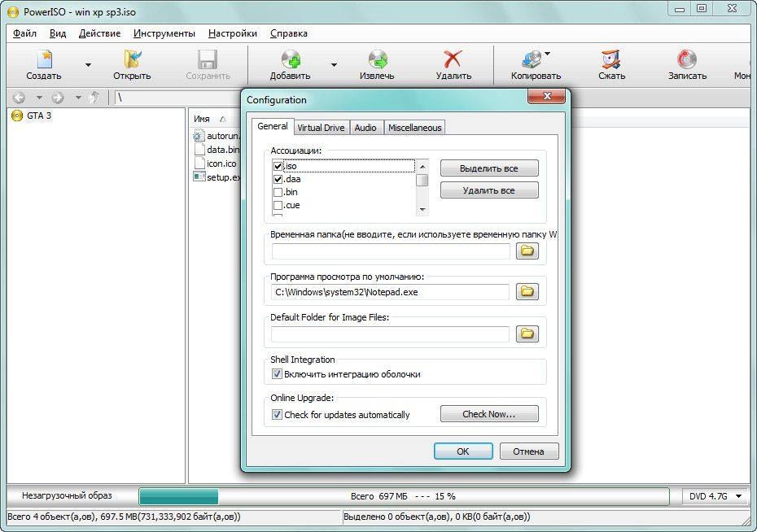Switch to the Virtual Drive tab
Screen dimensions: 757x532
pos(321,128)
